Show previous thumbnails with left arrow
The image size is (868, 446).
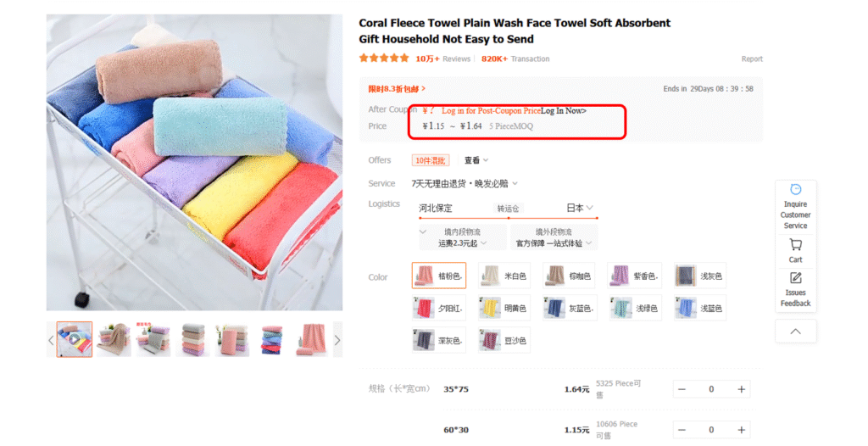(x=51, y=340)
